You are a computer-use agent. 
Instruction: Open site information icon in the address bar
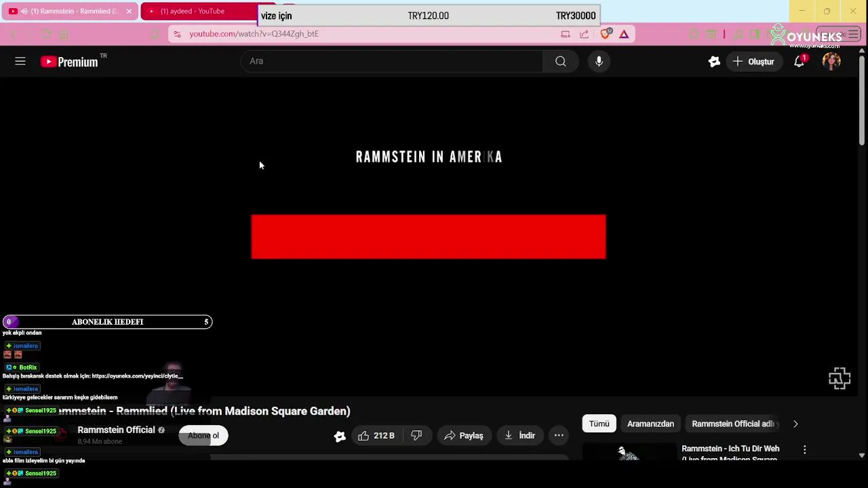(177, 34)
